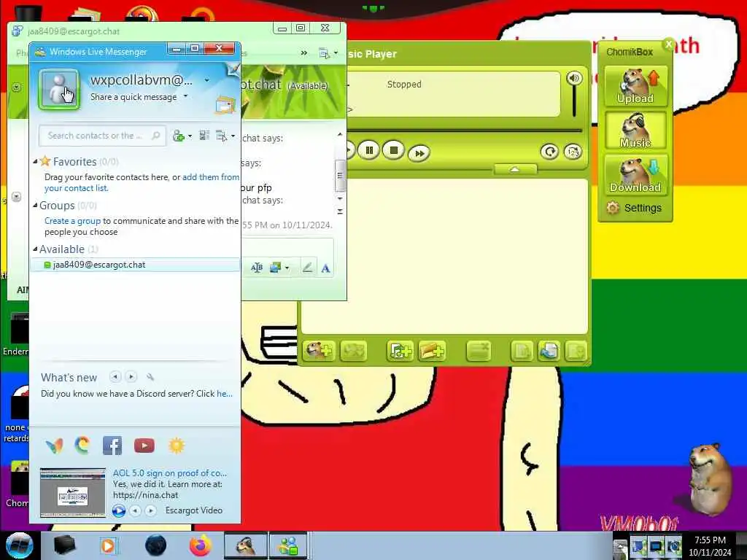Open the quick message dropdown arrow
This screenshot has width=747, height=560.
point(186,97)
